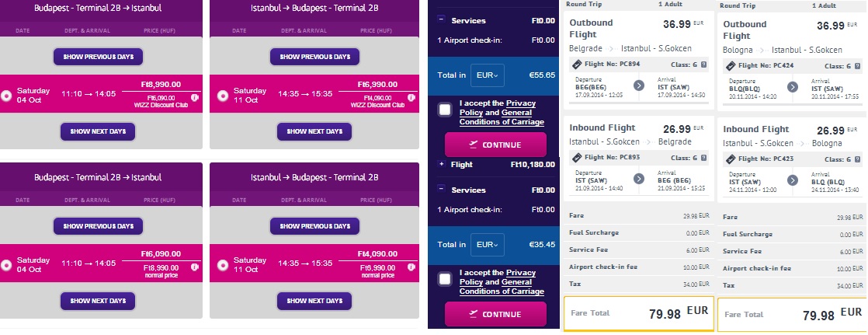The image size is (868, 335).
Task: Click arrow icon between BEG departure and IST arrival
Action: pos(639,86)
